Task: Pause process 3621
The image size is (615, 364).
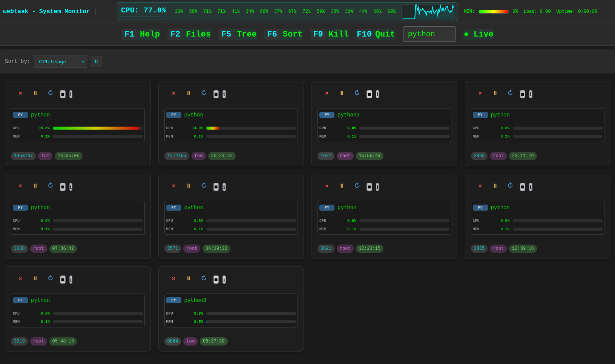Action: [x=342, y=186]
